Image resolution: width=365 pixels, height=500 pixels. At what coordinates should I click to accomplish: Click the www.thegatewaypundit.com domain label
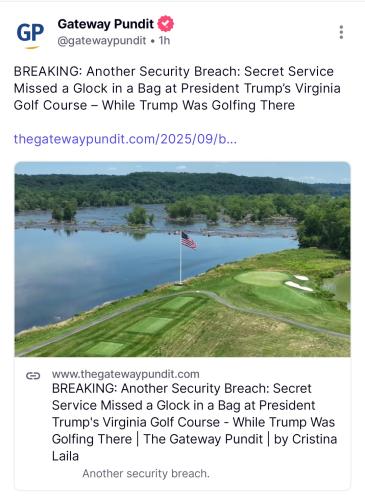point(126,374)
